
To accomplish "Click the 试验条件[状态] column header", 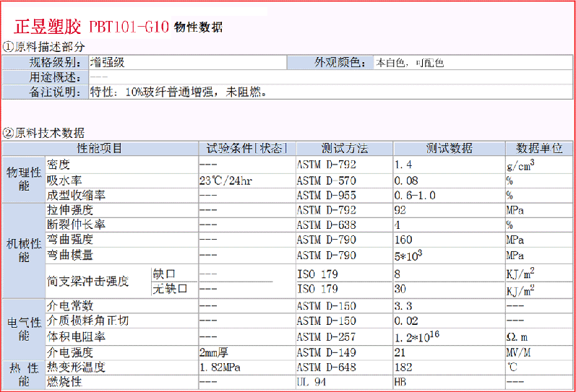I will point(246,149).
